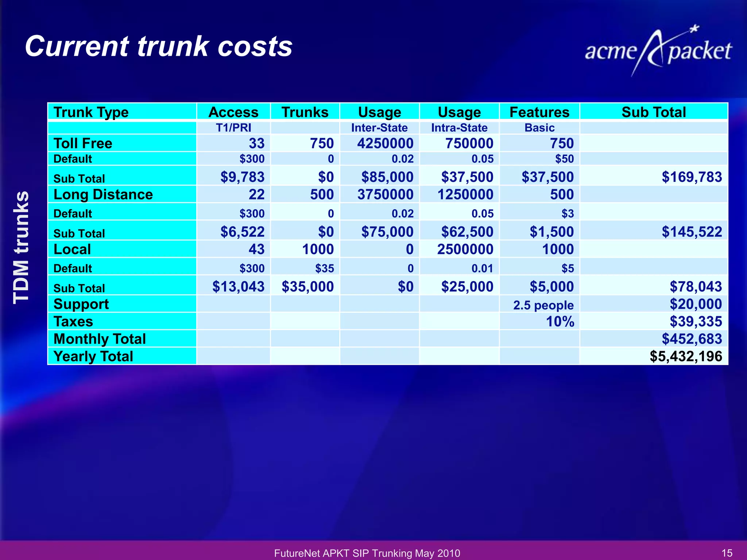This screenshot has height=560, width=747.
Task: Select the 'Taxes' row label
Action: 122,321
